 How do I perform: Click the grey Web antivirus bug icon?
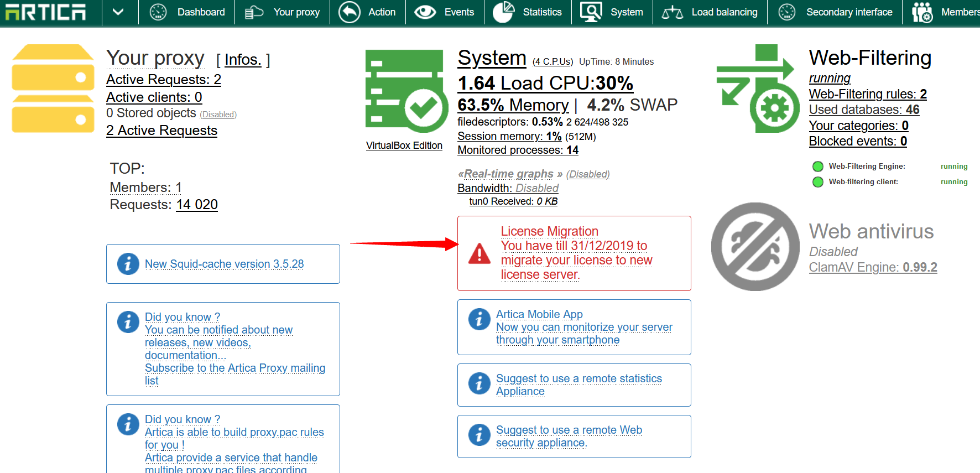click(755, 247)
